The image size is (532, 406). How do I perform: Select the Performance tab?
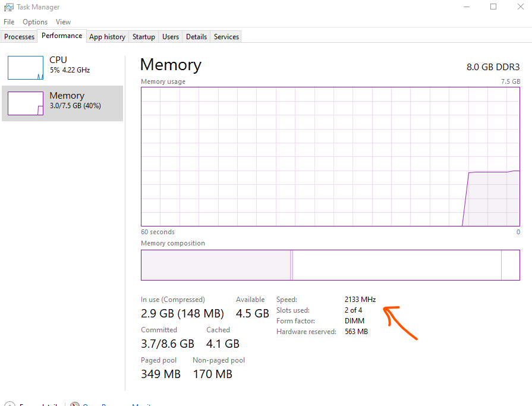point(62,36)
